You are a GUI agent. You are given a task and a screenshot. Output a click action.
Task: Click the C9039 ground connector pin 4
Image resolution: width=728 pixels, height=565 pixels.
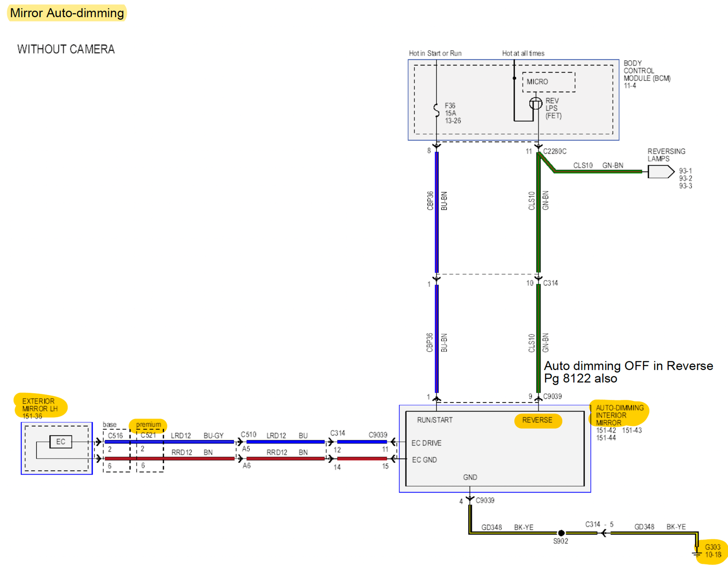470,499
